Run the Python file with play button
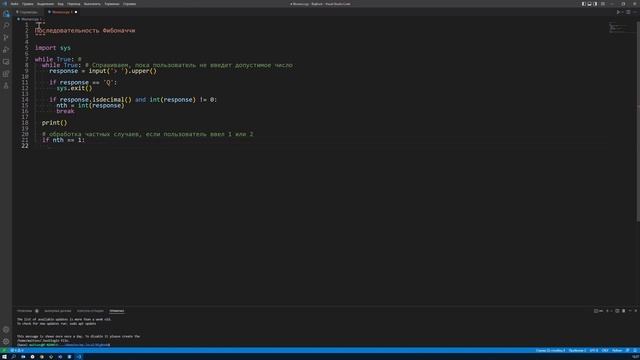 618,12
